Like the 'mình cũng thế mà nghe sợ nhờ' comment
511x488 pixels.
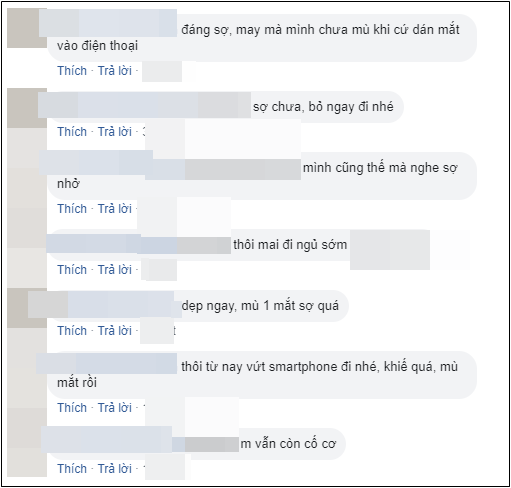point(72,209)
